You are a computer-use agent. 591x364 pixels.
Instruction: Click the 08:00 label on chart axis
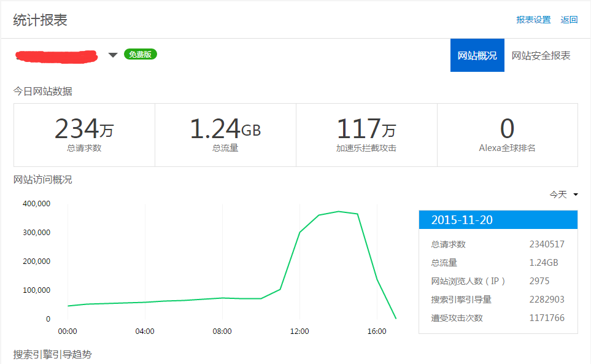222,331
